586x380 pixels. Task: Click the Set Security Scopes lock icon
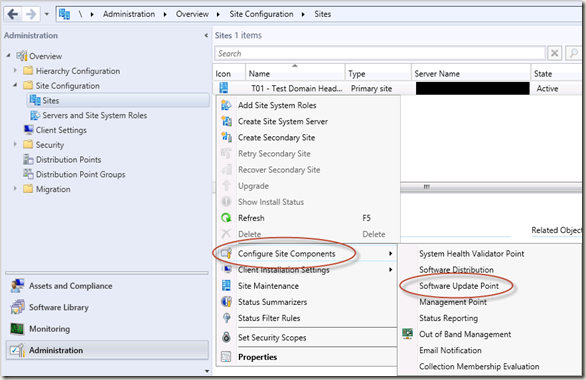[x=226, y=337]
